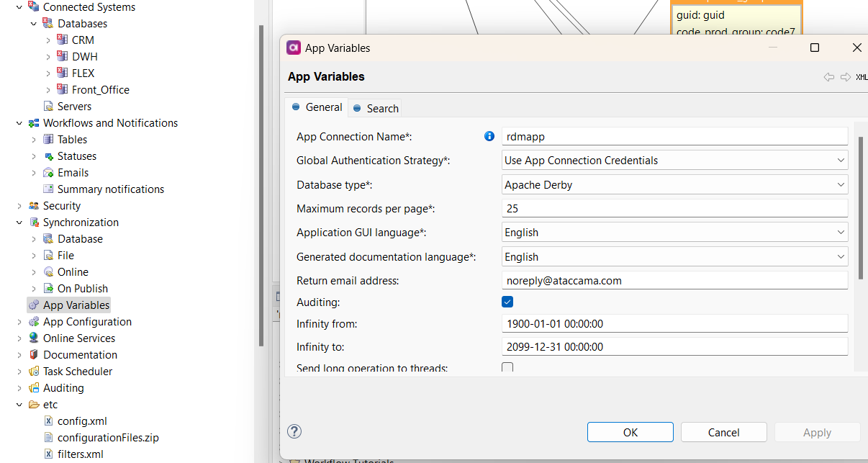868x463 pixels.
Task: Select the FLEX database icon
Action: (x=63, y=73)
